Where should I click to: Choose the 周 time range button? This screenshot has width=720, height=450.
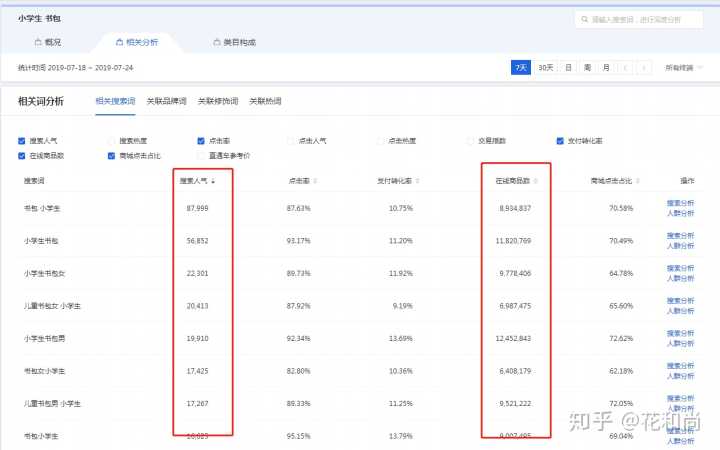point(587,67)
